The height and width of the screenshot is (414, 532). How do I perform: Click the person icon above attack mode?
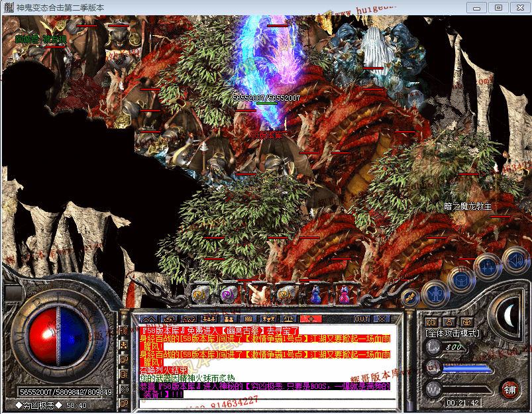click(449, 322)
